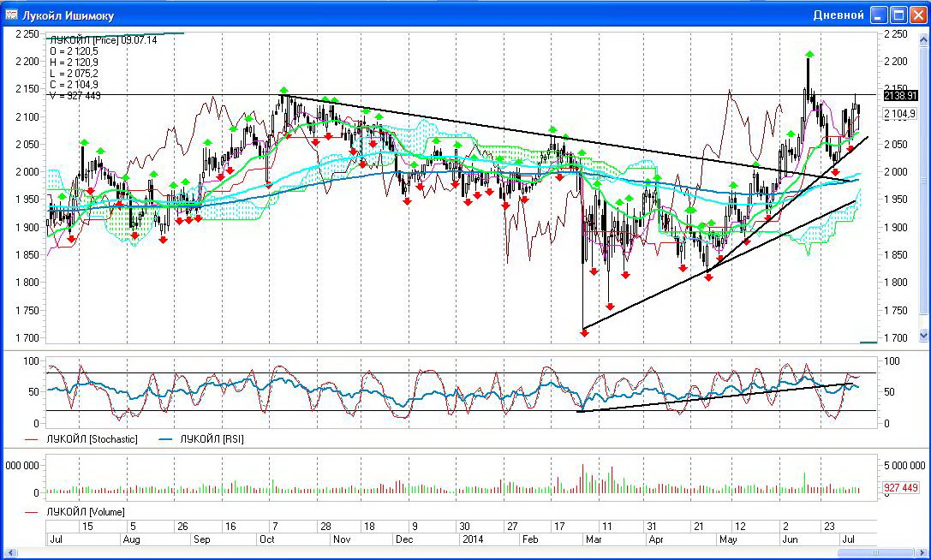Click the vertical scrollbar thumb
The image size is (931, 560).
click(x=923, y=180)
